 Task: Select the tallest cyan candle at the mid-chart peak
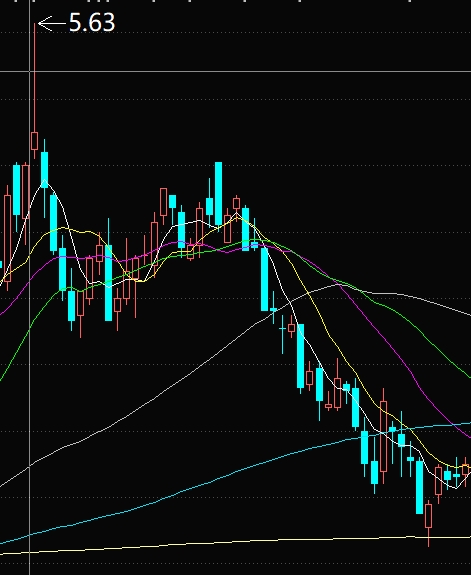tap(218, 193)
